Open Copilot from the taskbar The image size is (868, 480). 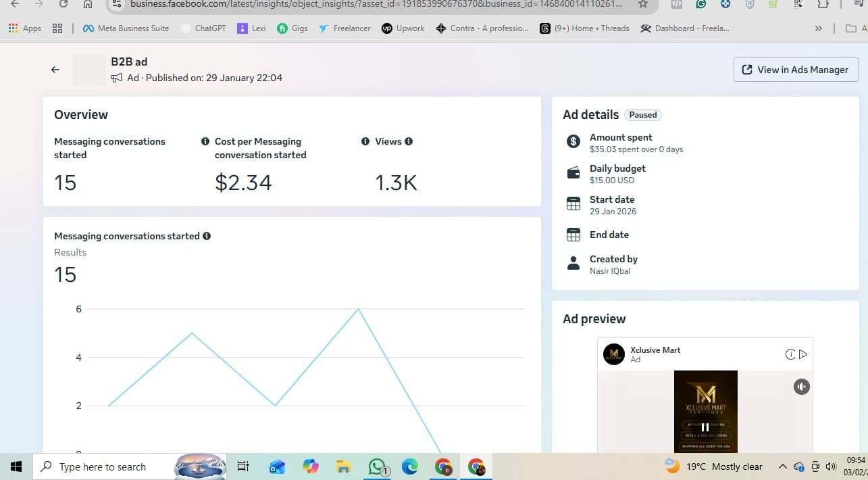click(x=311, y=466)
